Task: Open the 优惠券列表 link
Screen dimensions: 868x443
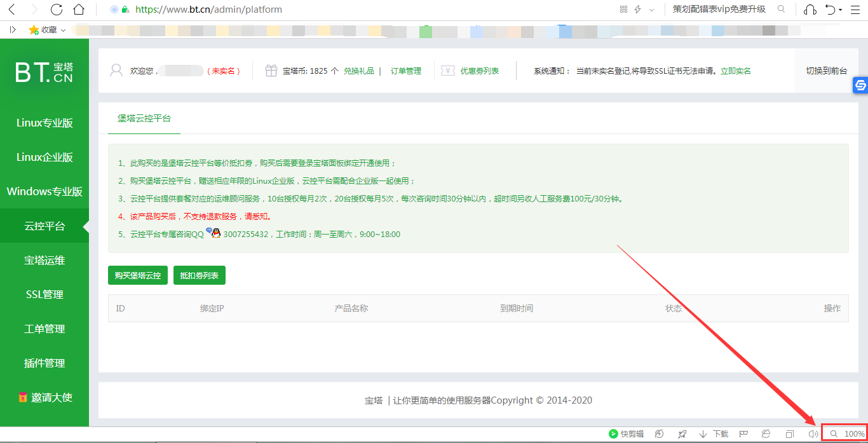Action: [480, 71]
